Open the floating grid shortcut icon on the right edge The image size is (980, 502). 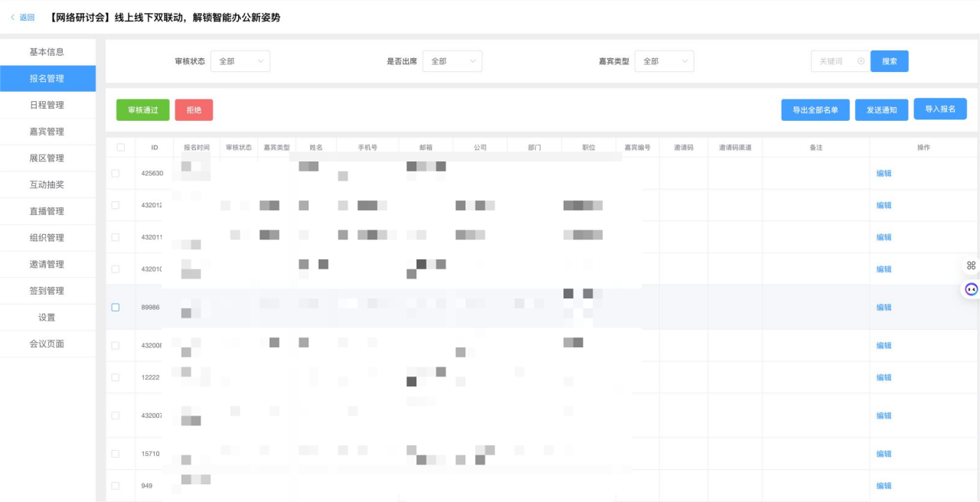point(971,266)
